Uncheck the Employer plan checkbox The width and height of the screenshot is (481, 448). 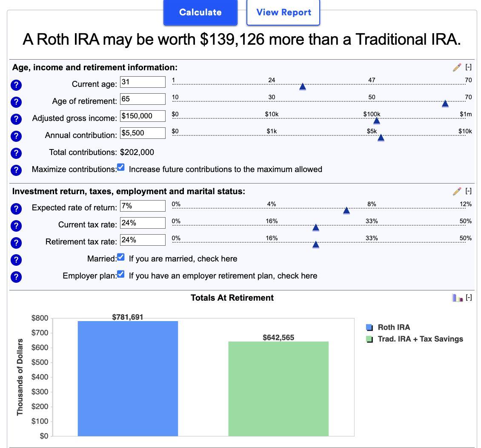click(121, 274)
